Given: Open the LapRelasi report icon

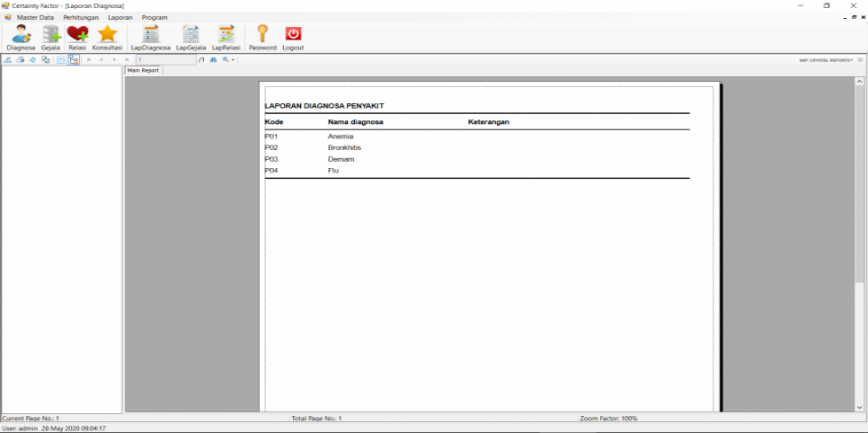Looking at the screenshot, I should (226, 39).
